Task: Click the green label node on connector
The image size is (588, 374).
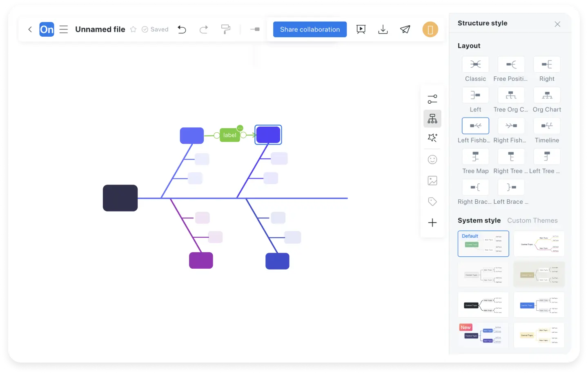Action: click(x=229, y=135)
